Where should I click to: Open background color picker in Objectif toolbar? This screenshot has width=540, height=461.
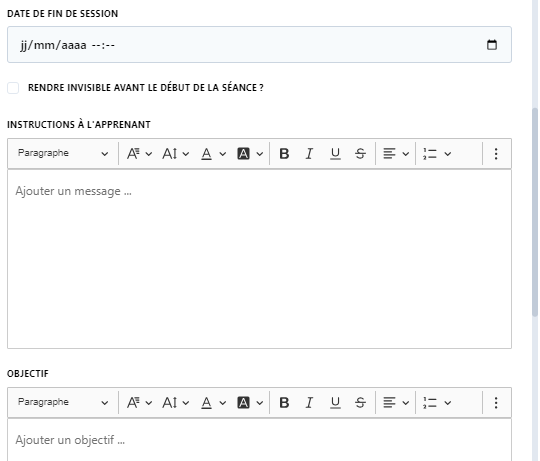(x=250, y=402)
